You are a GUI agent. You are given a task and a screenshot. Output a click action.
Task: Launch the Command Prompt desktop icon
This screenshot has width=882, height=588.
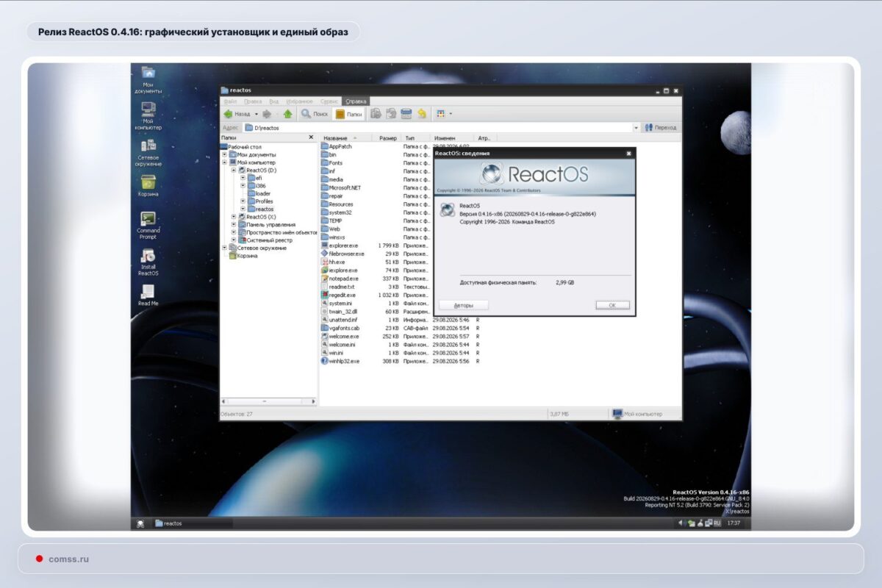coord(148,225)
